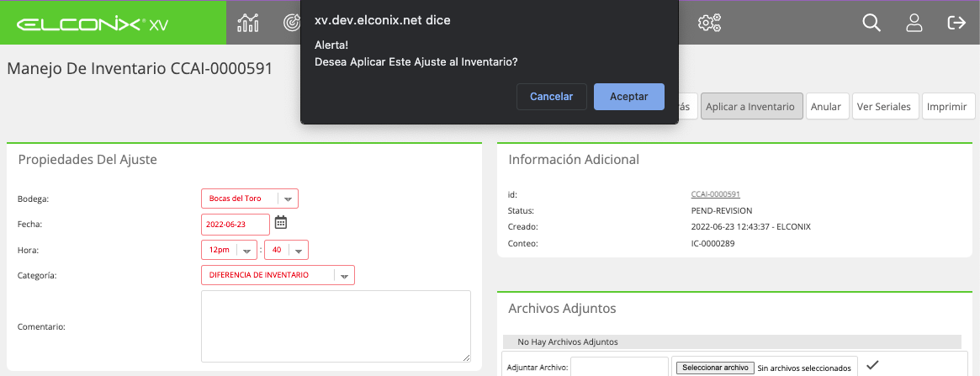
Task: Open the user profile icon
Action: point(914,23)
